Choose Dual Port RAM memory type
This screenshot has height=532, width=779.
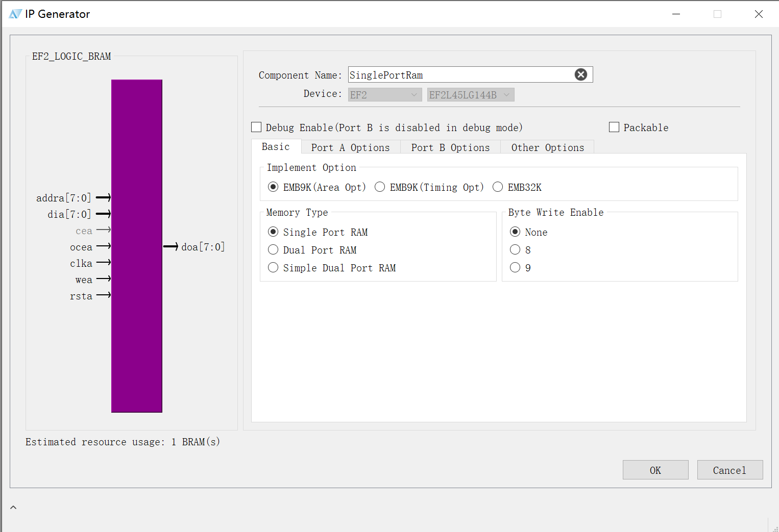pos(273,249)
